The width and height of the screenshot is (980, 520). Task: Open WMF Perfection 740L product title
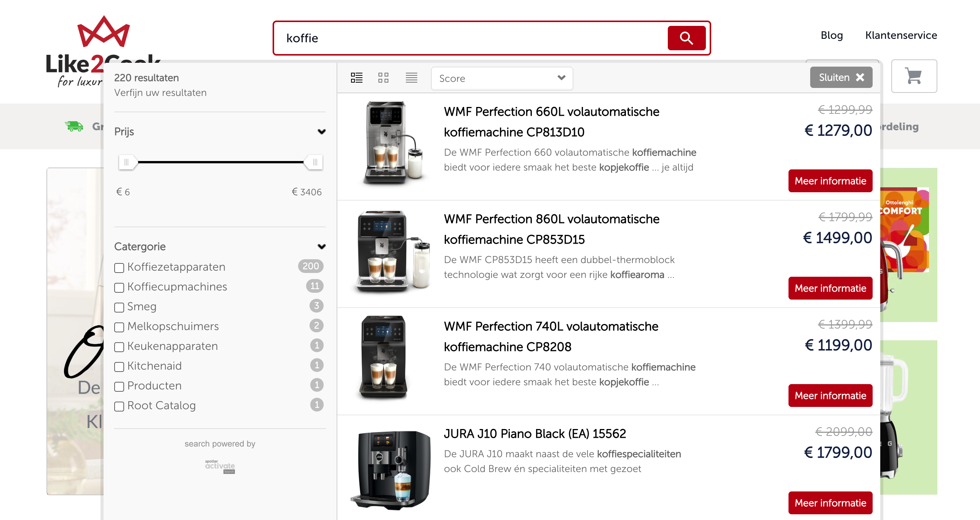click(x=551, y=337)
